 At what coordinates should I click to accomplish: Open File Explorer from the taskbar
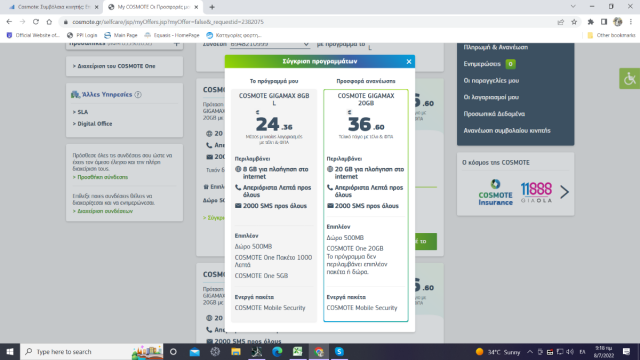236,351
